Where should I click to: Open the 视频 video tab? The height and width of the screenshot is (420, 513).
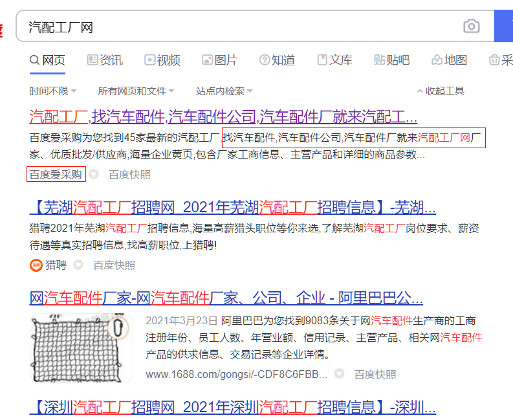(162, 60)
